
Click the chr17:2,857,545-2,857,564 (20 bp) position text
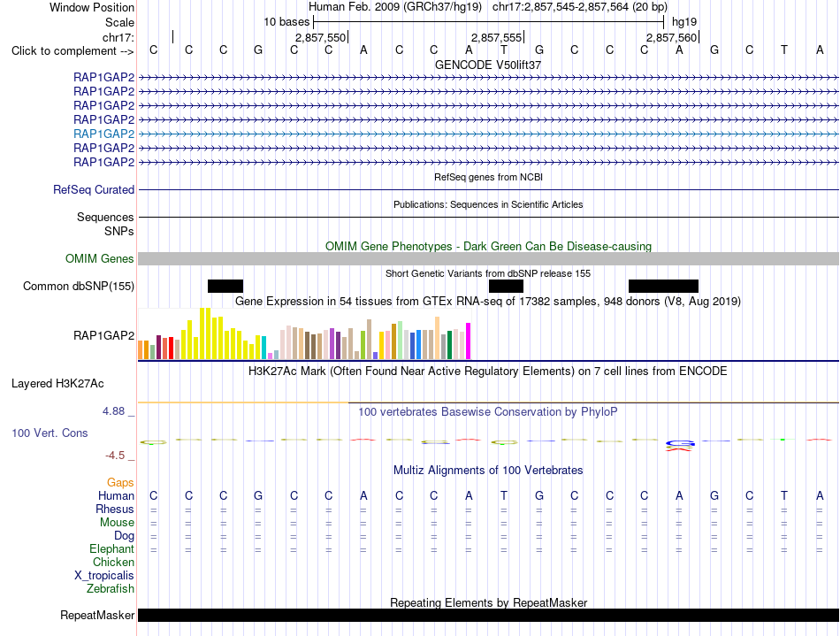pos(580,7)
